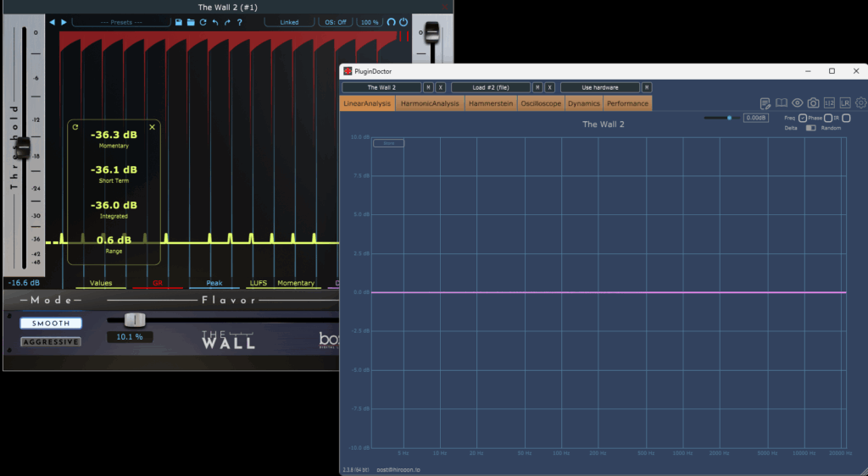Redo change in The Wall
Screen dimensions: 868x476
tap(227, 22)
